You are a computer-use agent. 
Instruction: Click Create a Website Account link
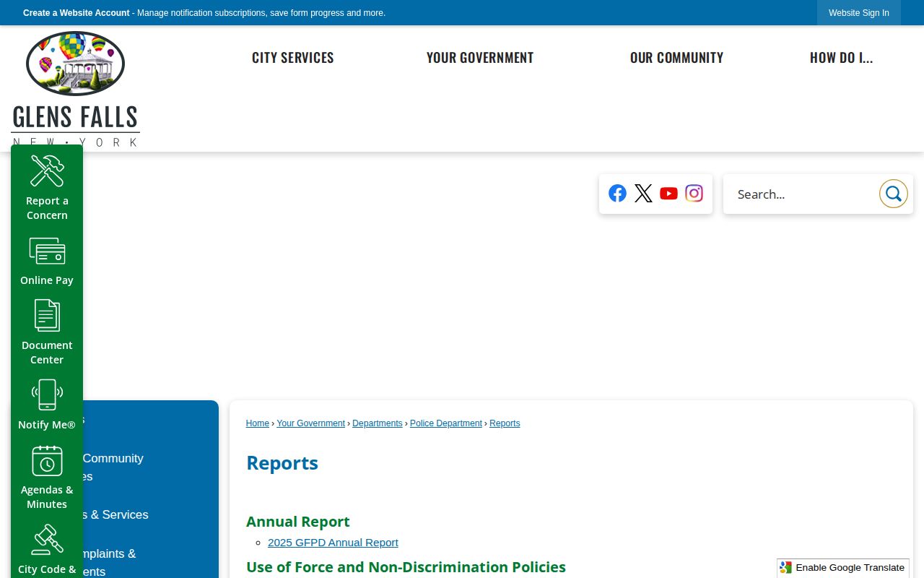coord(77,13)
